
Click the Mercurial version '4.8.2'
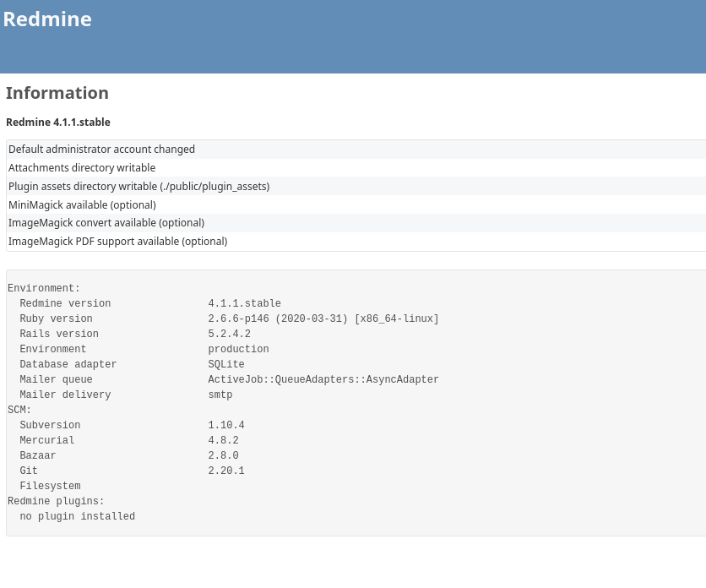(223, 440)
